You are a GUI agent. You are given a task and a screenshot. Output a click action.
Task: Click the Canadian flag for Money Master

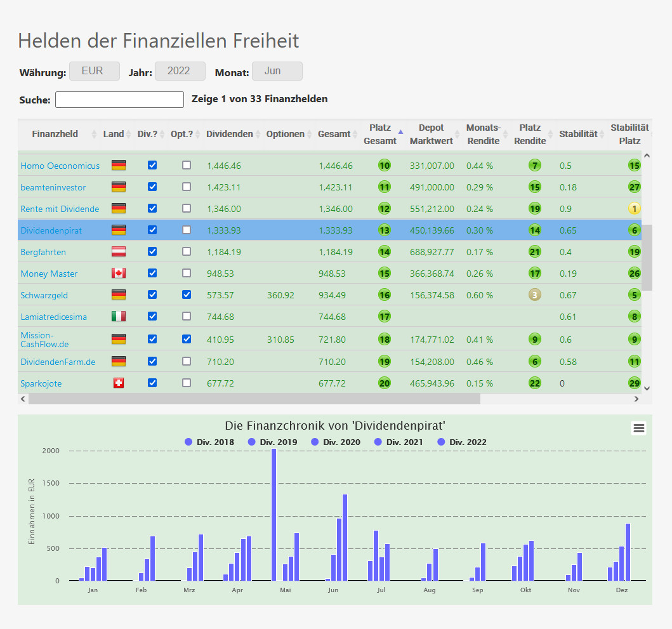pyautogui.click(x=118, y=274)
